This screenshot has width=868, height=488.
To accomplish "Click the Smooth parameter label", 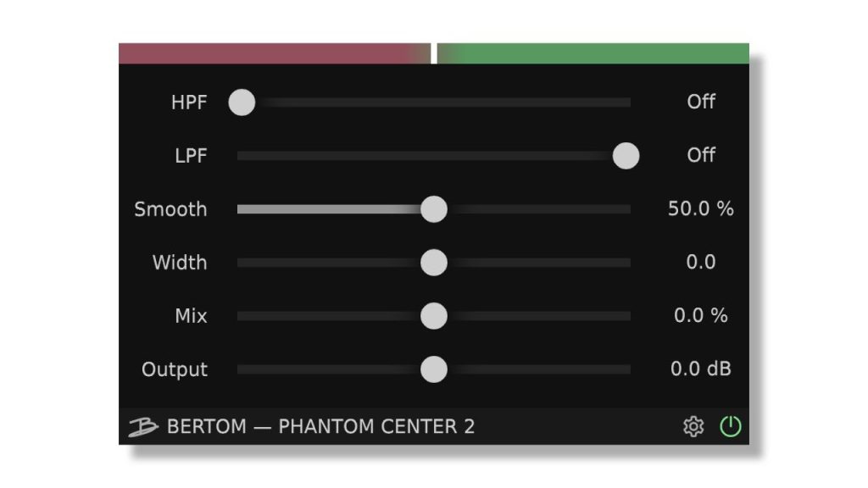I will [x=172, y=208].
